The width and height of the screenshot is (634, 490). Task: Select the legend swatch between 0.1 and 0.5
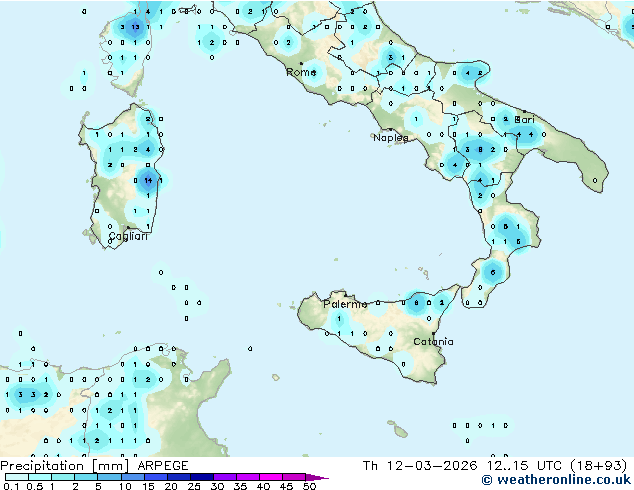[x=17, y=477]
